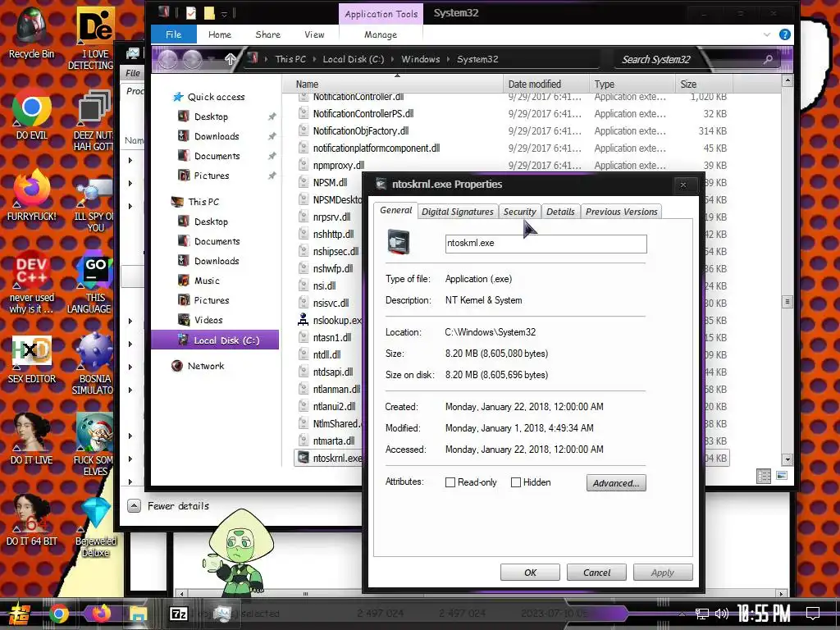
Task: Switch to the Details tab
Action: 560,212
